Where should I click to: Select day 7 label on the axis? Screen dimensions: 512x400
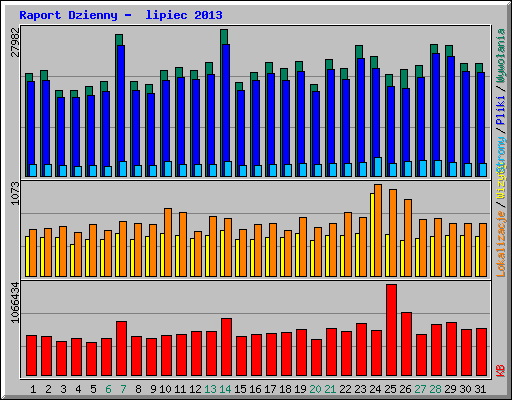click(123, 389)
